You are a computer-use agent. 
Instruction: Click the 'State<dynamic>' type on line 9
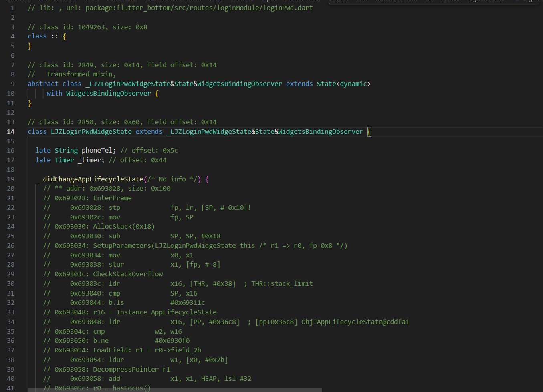(344, 84)
